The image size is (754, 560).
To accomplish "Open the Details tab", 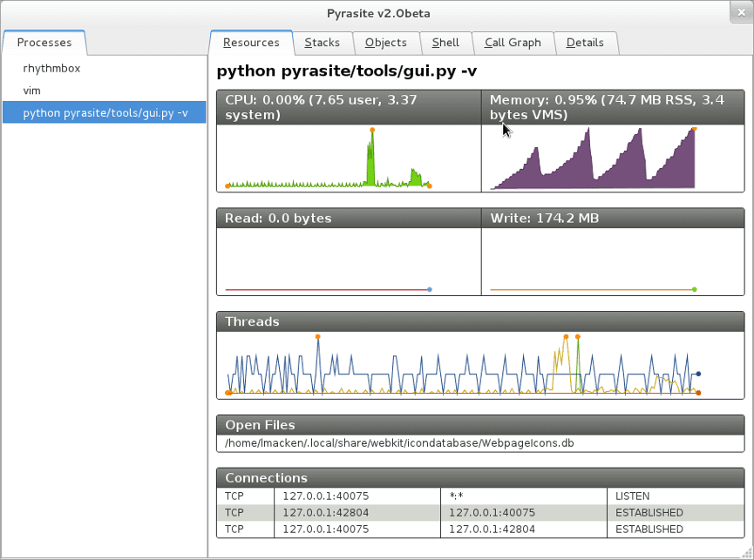I will point(585,42).
